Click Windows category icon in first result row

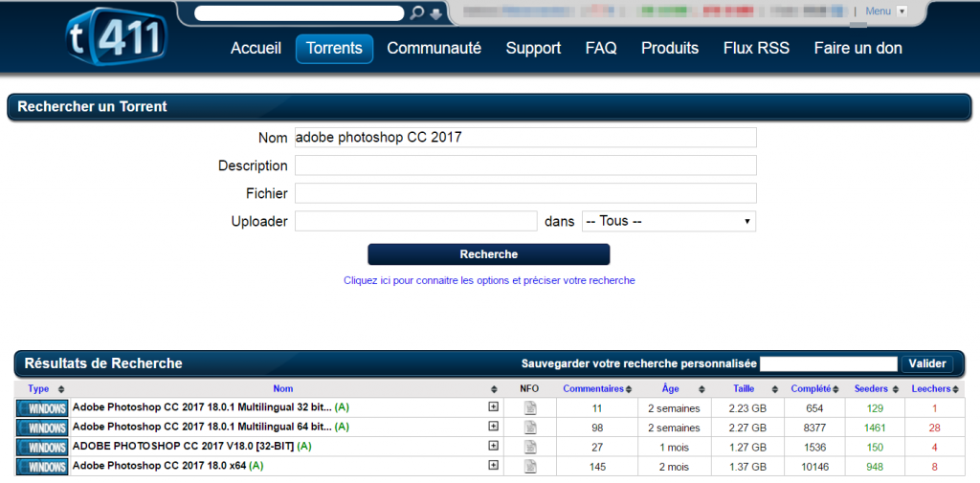click(42, 408)
